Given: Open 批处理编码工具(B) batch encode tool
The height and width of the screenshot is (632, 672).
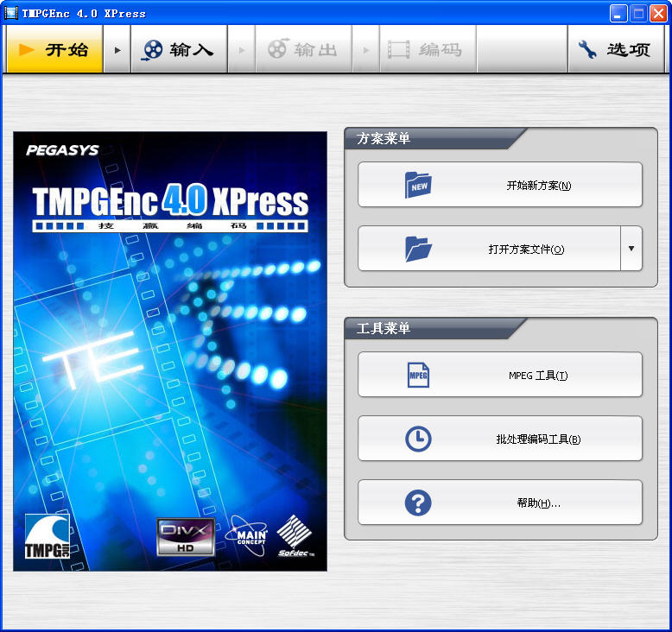Looking at the screenshot, I should [x=500, y=439].
